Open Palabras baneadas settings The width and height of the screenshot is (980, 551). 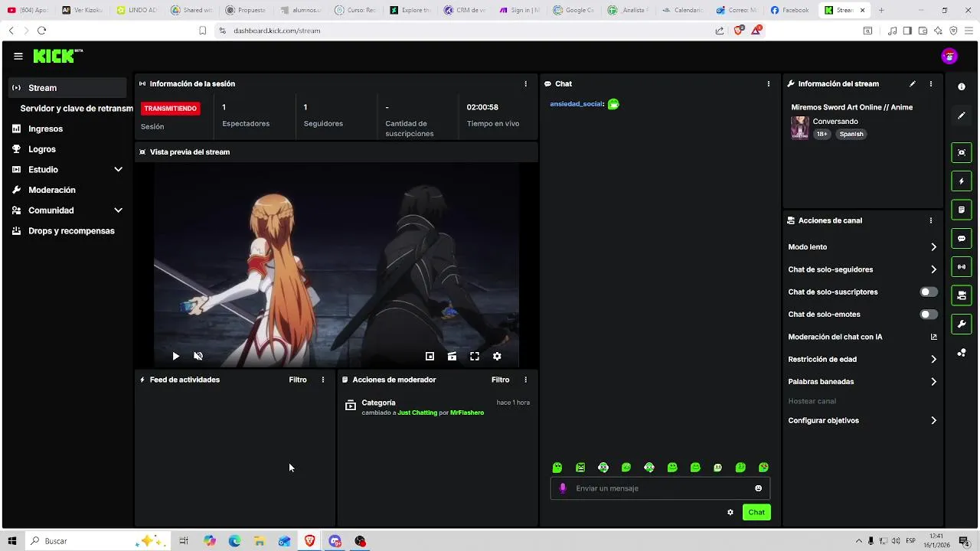pyautogui.click(x=862, y=381)
